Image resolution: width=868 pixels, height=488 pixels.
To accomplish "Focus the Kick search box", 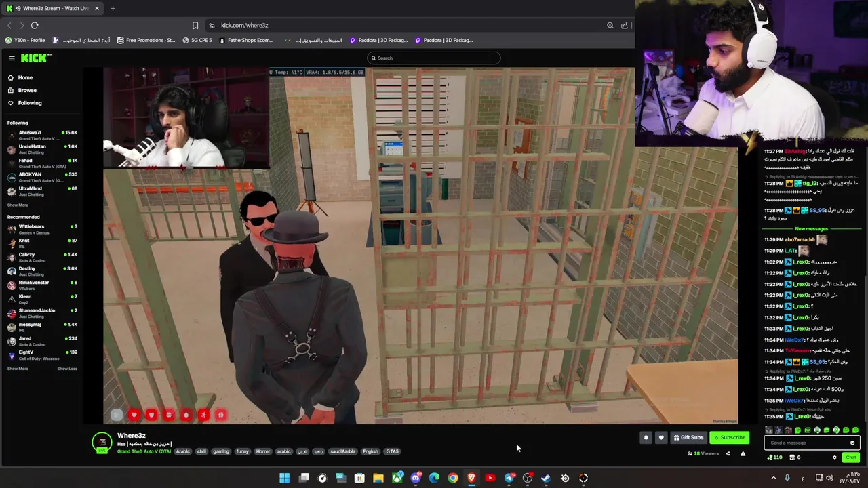I will pyautogui.click(x=434, y=58).
